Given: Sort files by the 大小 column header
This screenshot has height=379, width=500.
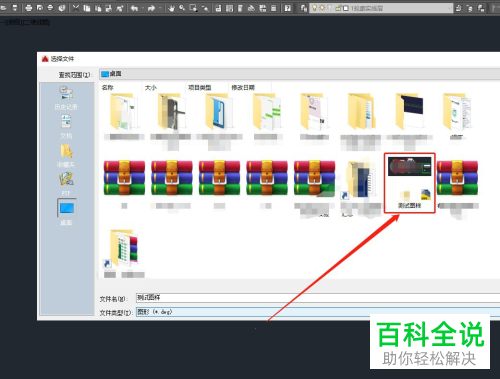Looking at the screenshot, I should pos(151,87).
